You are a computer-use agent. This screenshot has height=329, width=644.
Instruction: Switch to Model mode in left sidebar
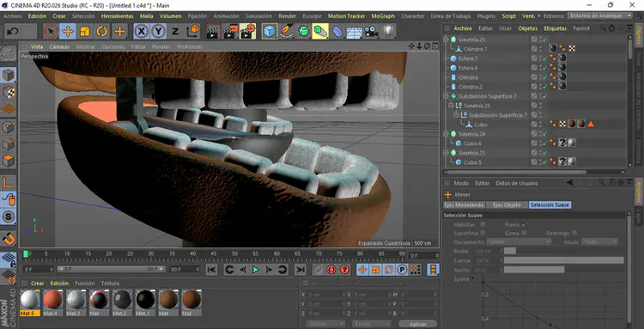point(9,76)
